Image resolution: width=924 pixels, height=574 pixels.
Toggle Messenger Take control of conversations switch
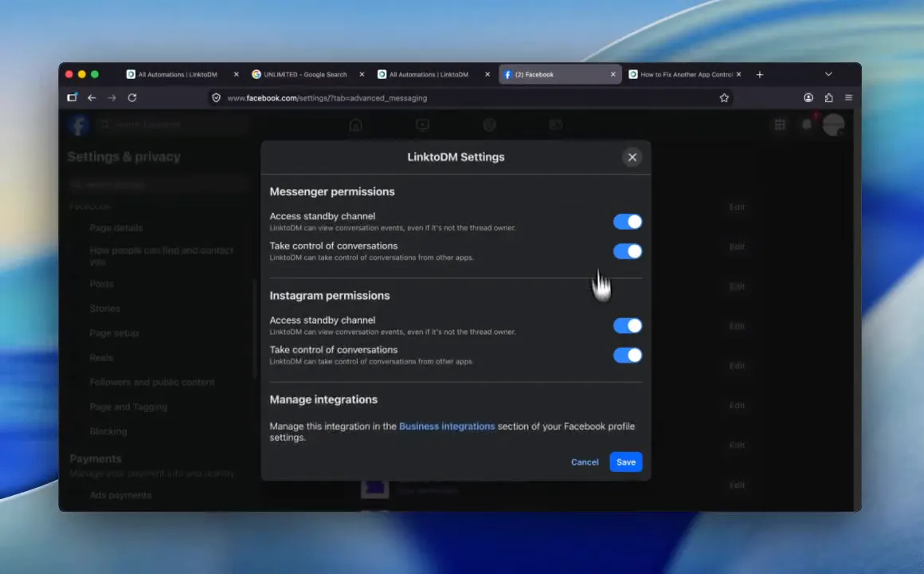click(628, 251)
